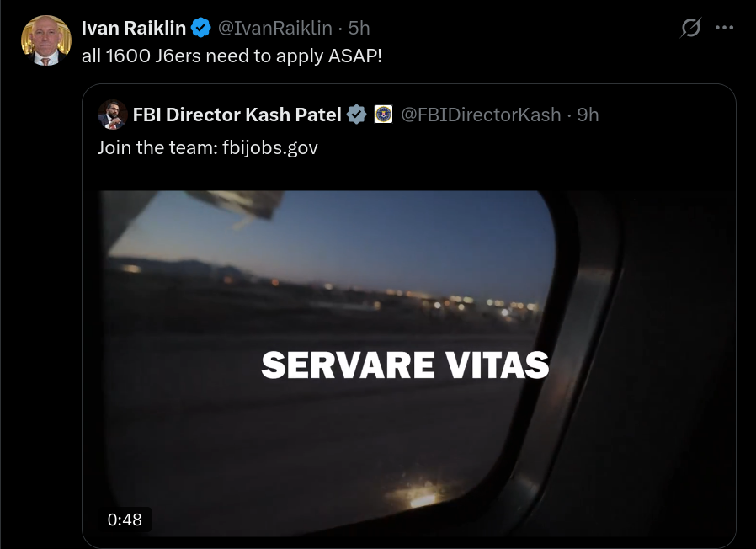Click the post text about 1600 J6ers
756x549 pixels.
pos(232,56)
